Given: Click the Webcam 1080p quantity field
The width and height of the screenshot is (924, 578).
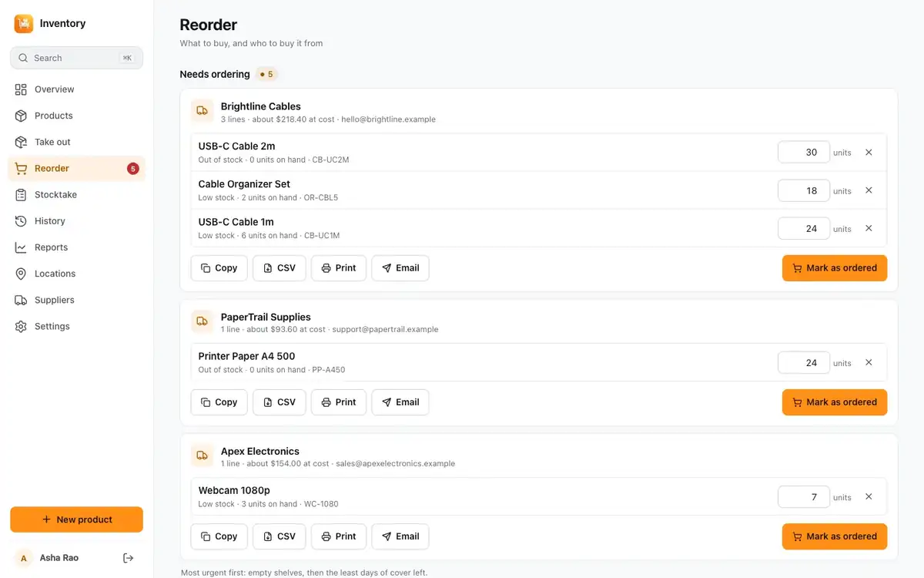Looking at the screenshot, I should [804, 496].
